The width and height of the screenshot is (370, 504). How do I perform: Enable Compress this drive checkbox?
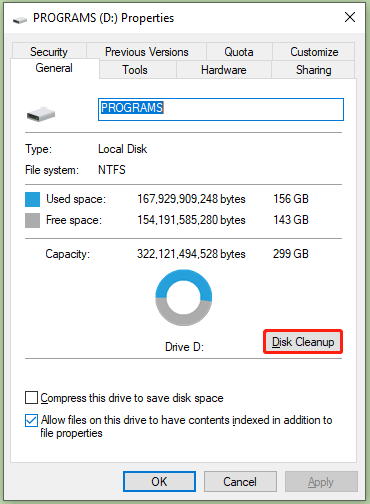point(31,398)
